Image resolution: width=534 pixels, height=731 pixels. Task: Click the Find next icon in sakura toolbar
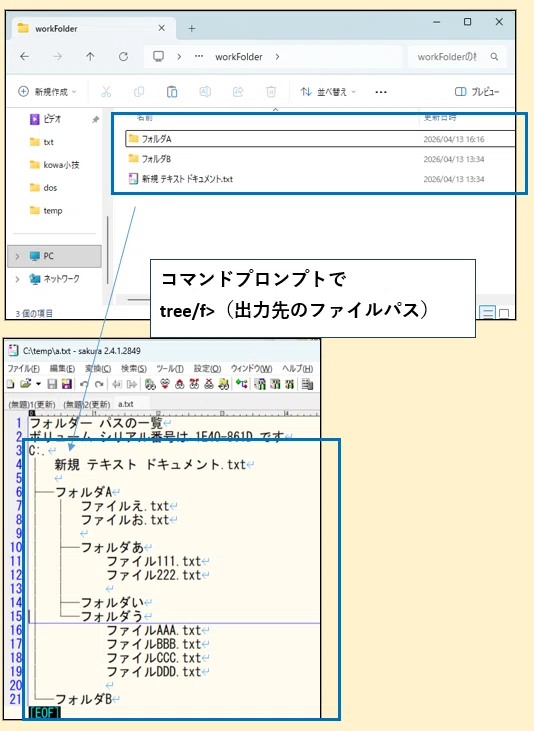tap(165, 385)
